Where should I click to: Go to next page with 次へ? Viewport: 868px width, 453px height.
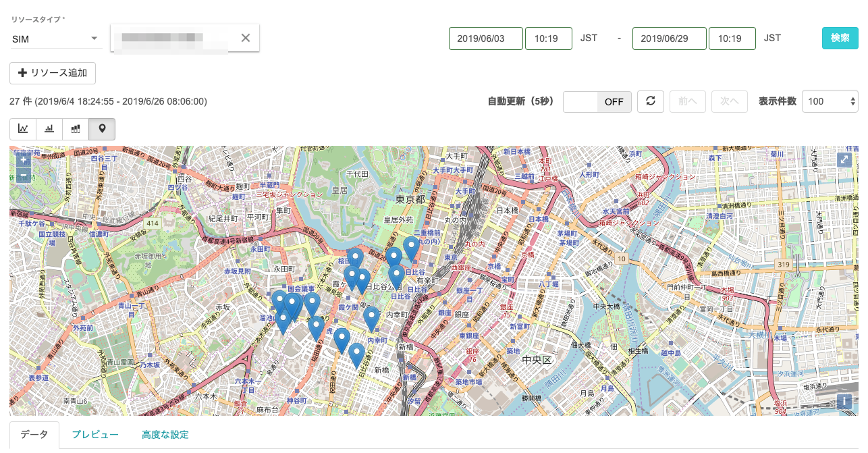click(730, 101)
